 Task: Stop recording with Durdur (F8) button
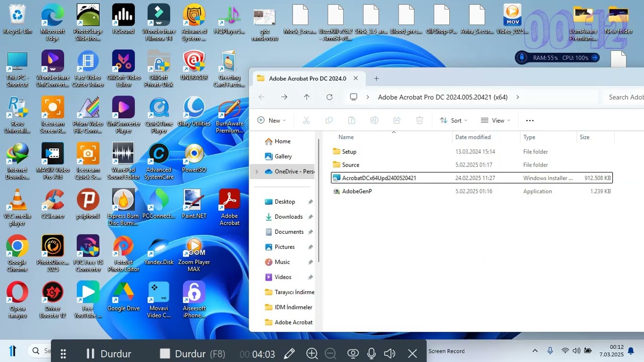pyautogui.click(x=192, y=353)
